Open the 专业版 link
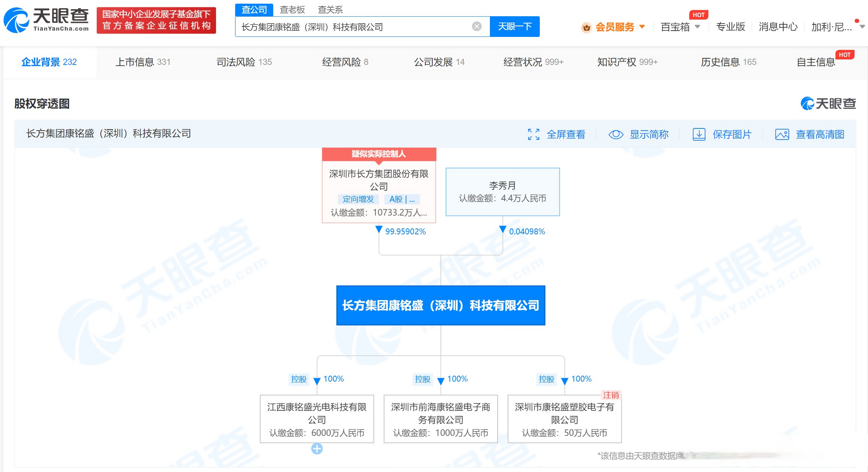 pos(730,27)
